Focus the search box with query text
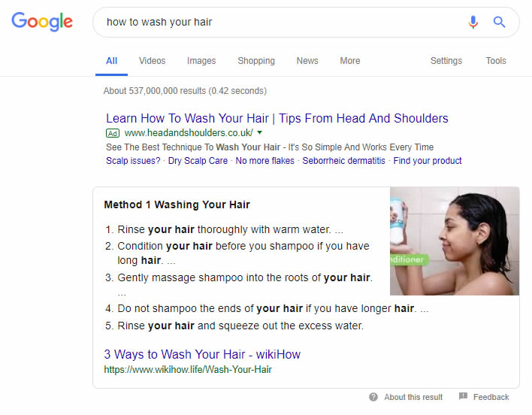Screen dimensions: 532x415 tap(282, 22)
